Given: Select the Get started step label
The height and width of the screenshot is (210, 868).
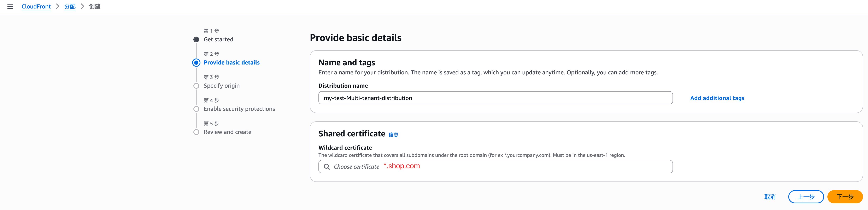Looking at the screenshot, I should click(x=218, y=39).
